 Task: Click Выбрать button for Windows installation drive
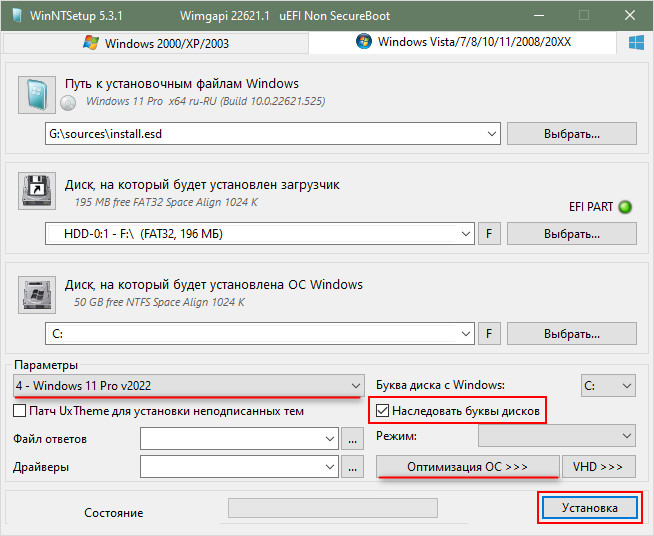coord(572,334)
